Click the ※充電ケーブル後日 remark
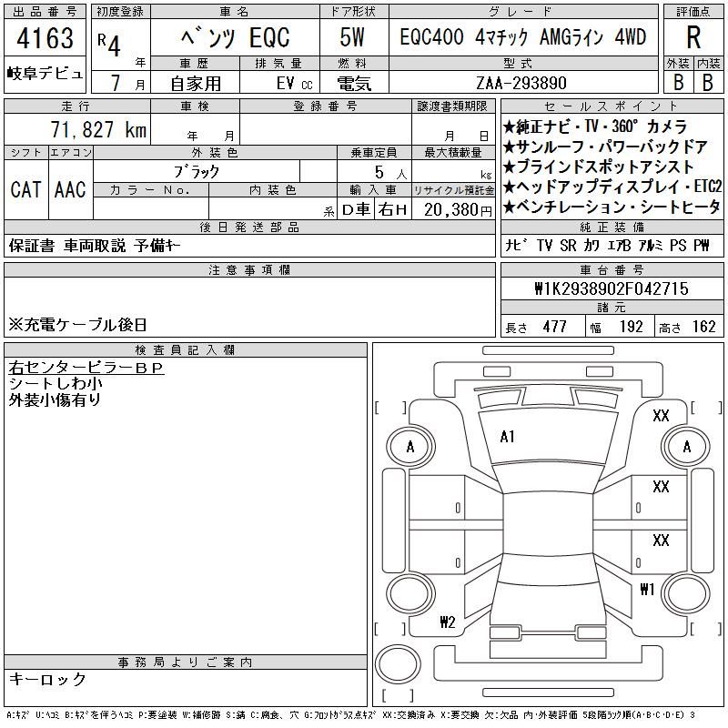The height and width of the screenshot is (728, 728). click(77, 325)
